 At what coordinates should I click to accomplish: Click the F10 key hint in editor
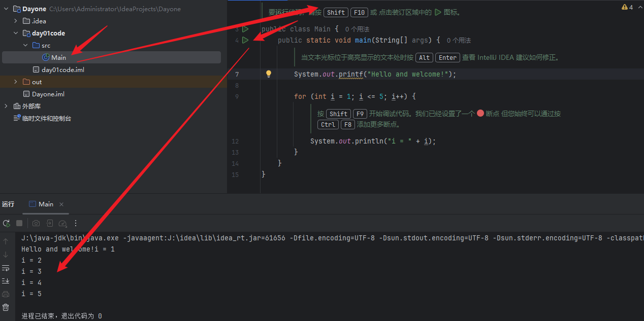click(358, 13)
